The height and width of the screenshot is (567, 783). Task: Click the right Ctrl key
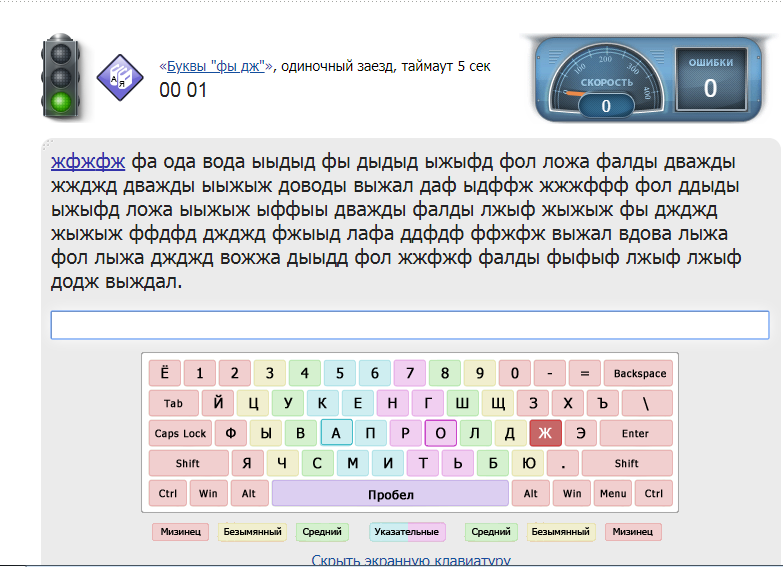(654, 494)
